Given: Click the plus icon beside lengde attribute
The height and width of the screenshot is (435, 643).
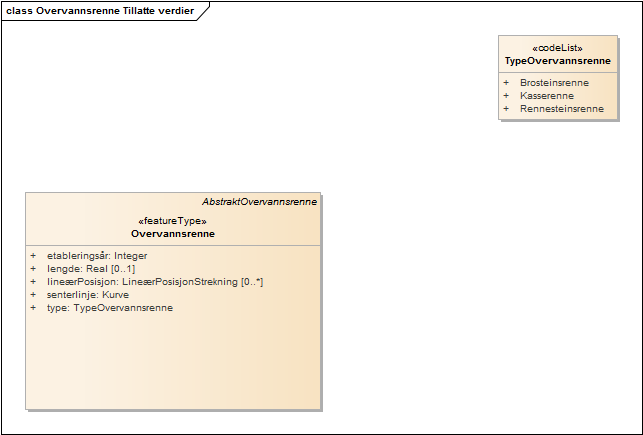Looking at the screenshot, I should (x=33, y=269).
